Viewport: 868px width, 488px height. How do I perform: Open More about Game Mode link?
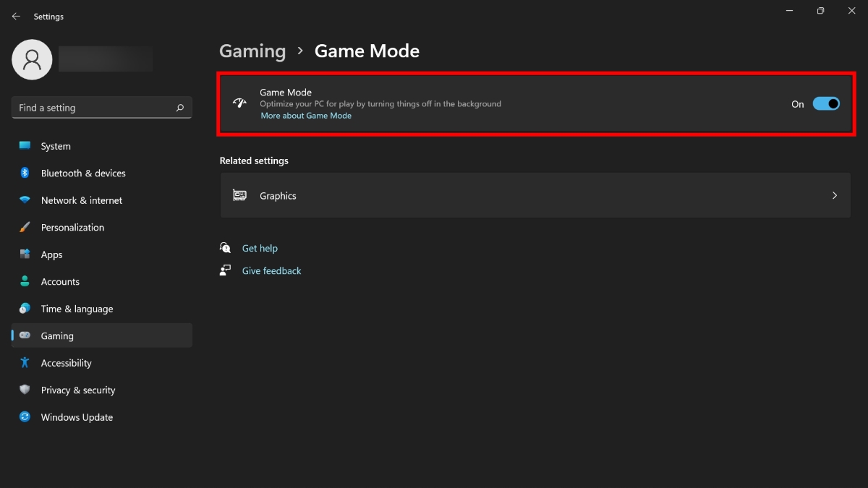(x=306, y=116)
